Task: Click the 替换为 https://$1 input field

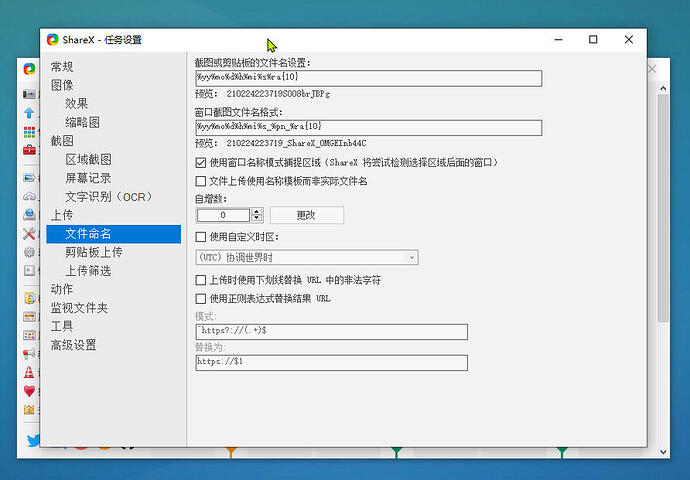Action: tap(331, 362)
